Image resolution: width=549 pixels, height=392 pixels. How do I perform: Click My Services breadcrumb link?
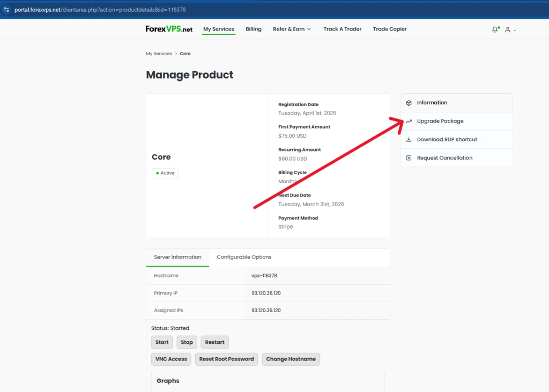[159, 54]
